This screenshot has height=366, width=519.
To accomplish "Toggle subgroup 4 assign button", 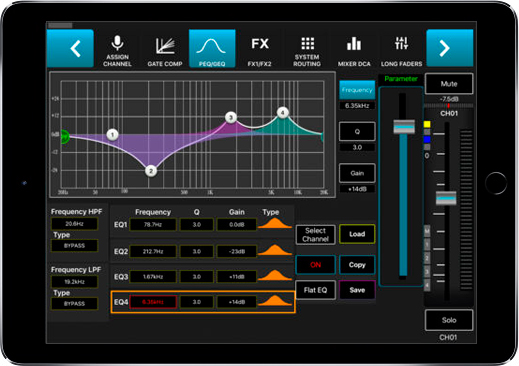I will (427, 285).
